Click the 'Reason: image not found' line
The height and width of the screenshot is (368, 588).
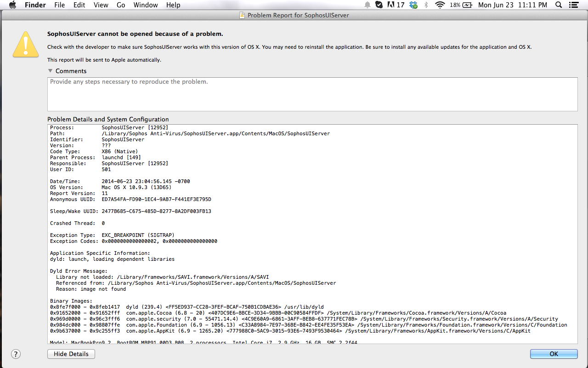click(x=91, y=289)
